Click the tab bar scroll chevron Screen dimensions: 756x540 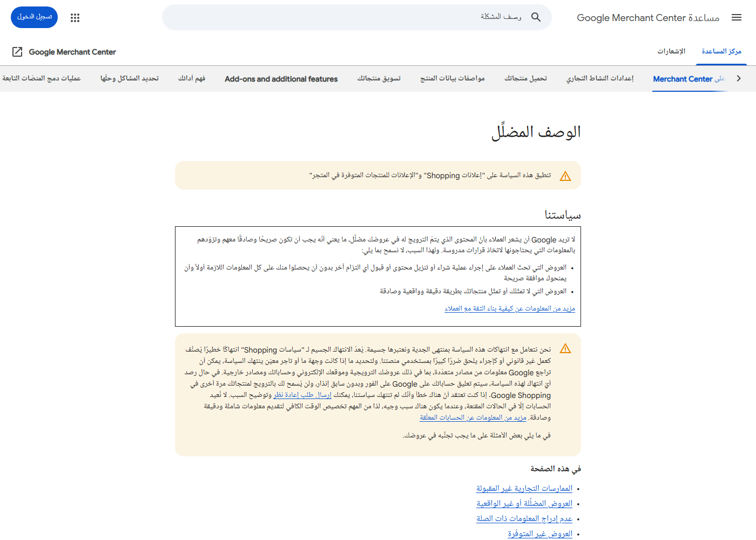[x=739, y=78]
